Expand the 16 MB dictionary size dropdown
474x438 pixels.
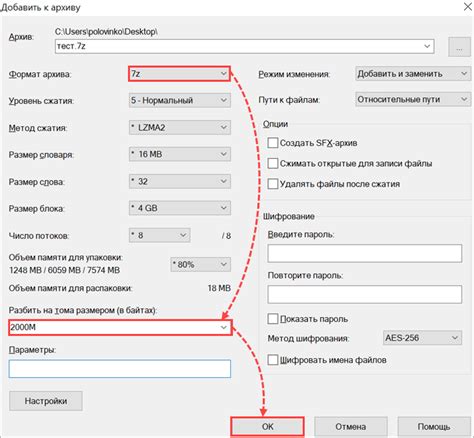(179, 154)
